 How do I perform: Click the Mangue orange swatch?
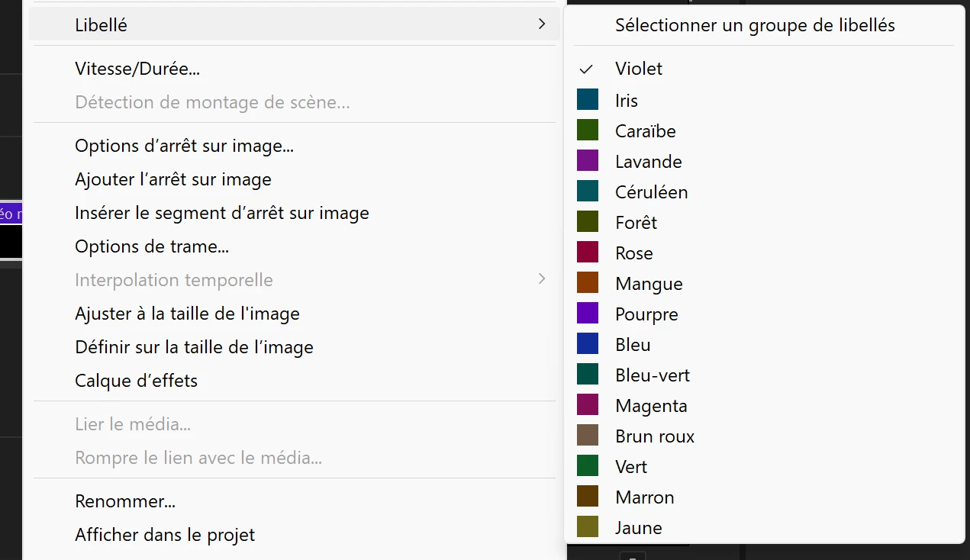[588, 283]
